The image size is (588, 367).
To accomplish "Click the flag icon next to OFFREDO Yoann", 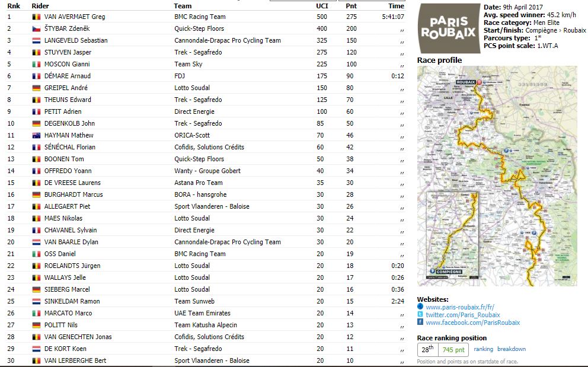I will 36,171.
